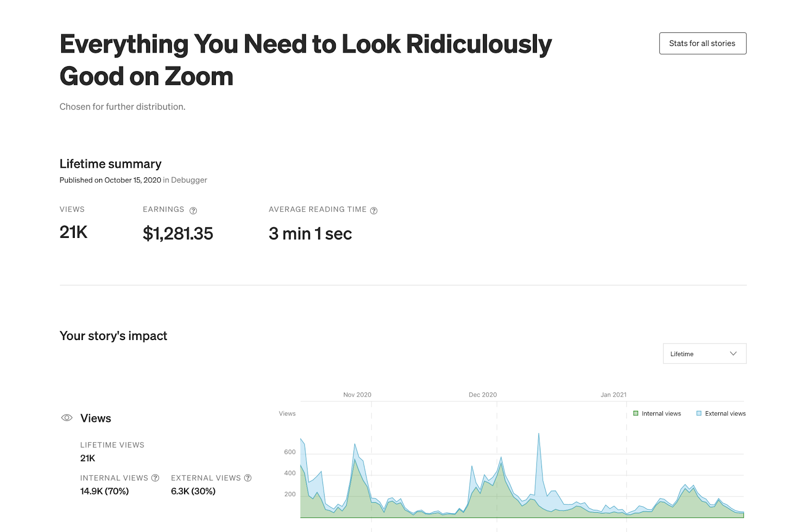Select the VIEWS label in Lifetime summary
Screen dimensions: 809x532
pos(72,209)
